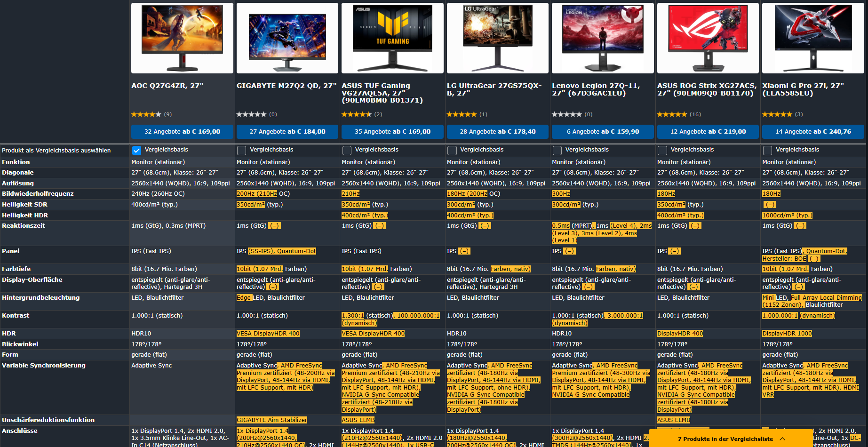868x447 pixels.
Task: Open 27 Angebote ab € 184,00 for GIGABYTE
Action: (x=287, y=132)
